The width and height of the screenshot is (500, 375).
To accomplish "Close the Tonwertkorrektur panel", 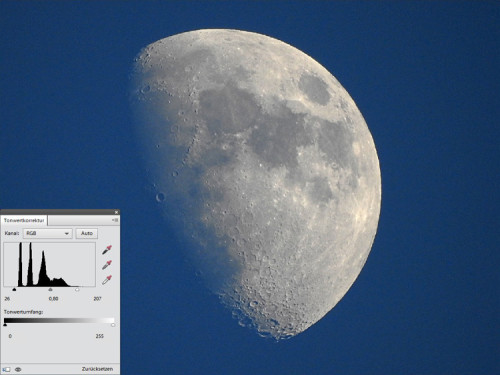I will (116, 212).
